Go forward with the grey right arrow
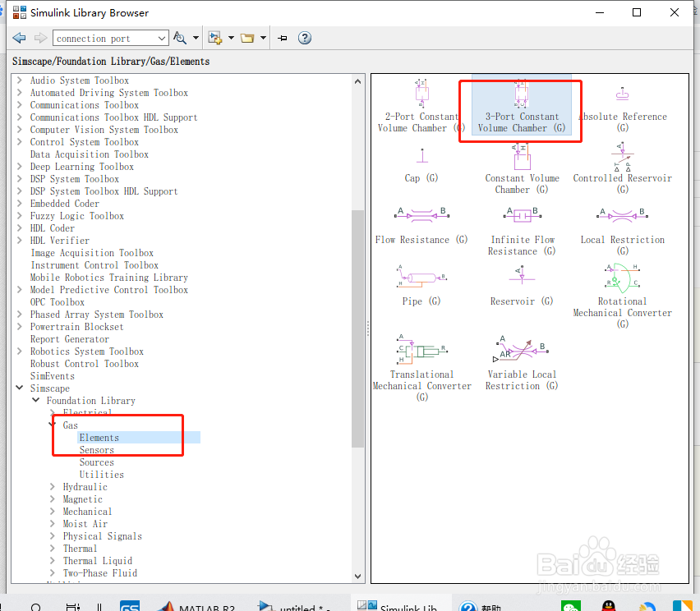 coord(40,38)
